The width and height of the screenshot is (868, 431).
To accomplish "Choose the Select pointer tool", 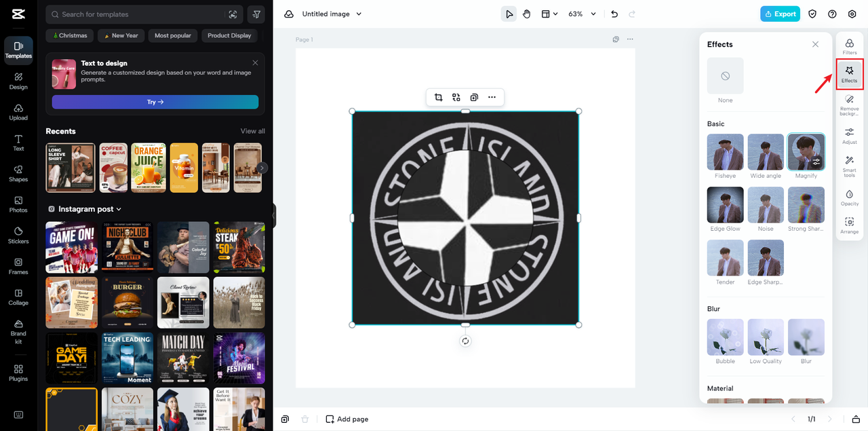I will click(509, 14).
